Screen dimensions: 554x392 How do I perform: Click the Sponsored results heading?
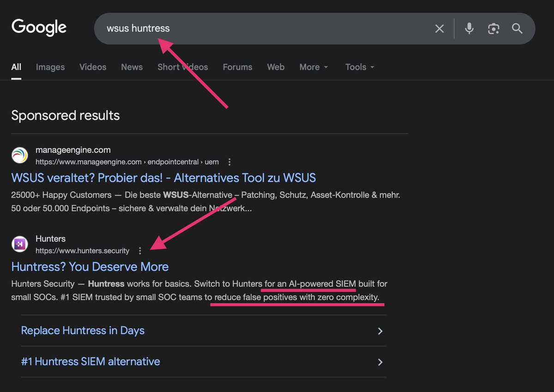66,115
